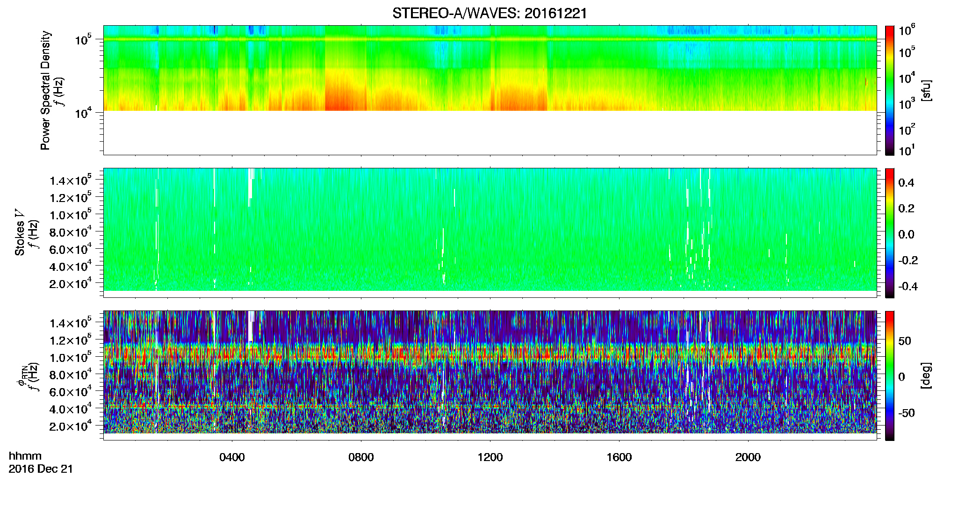
Task: Click the Stokes V spectrogram panel
Action: pyautogui.click(x=490, y=233)
